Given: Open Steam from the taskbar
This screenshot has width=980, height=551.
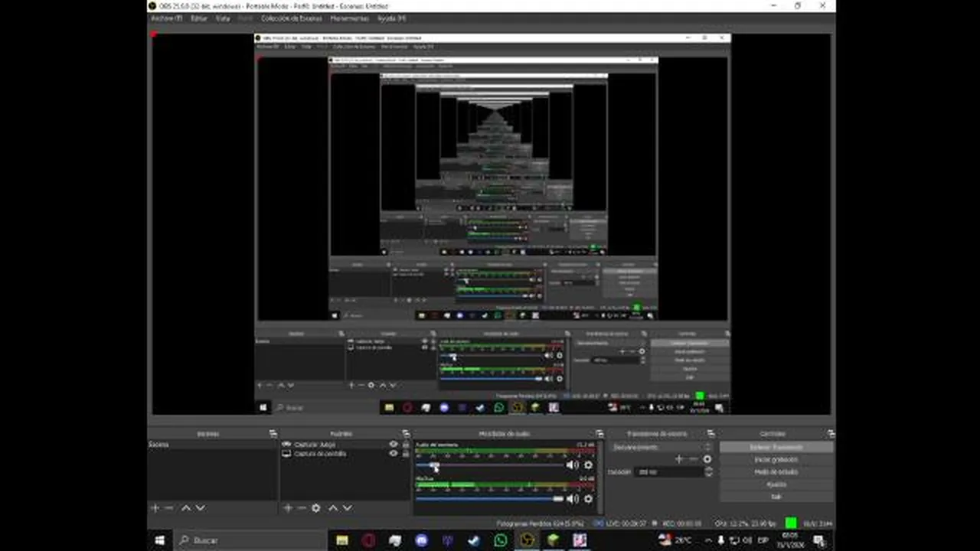Looking at the screenshot, I should click(x=474, y=540).
